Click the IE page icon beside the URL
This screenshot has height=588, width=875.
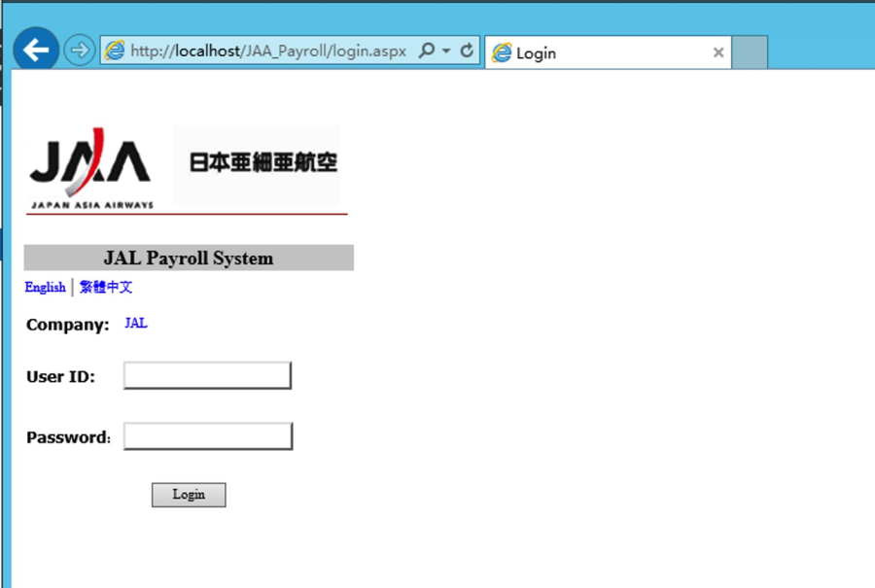[x=115, y=52]
